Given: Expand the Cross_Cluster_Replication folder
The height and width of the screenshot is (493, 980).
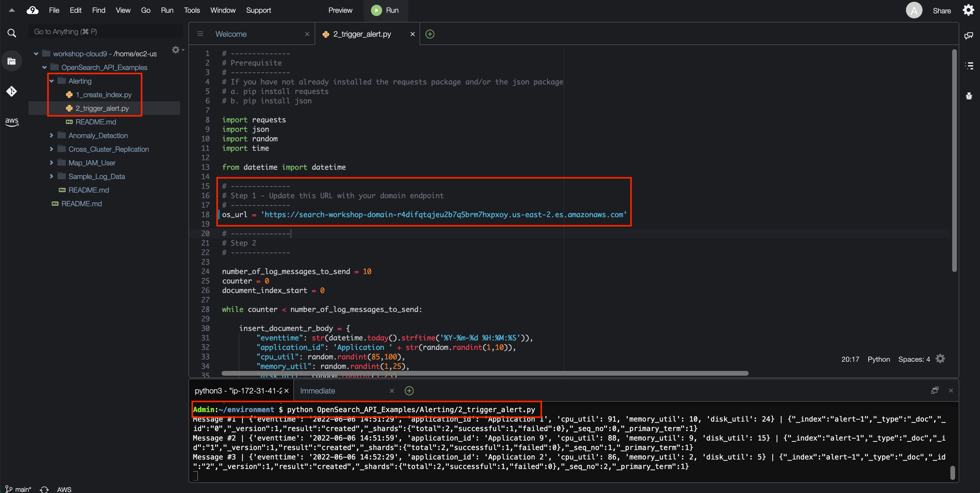Looking at the screenshot, I should [51, 149].
